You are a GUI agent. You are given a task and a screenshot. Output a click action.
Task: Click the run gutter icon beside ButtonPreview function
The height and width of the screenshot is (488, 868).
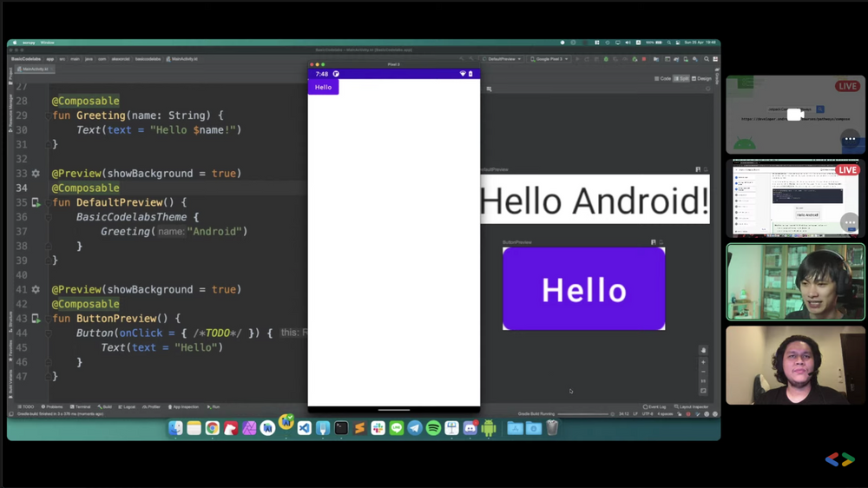pos(36,320)
